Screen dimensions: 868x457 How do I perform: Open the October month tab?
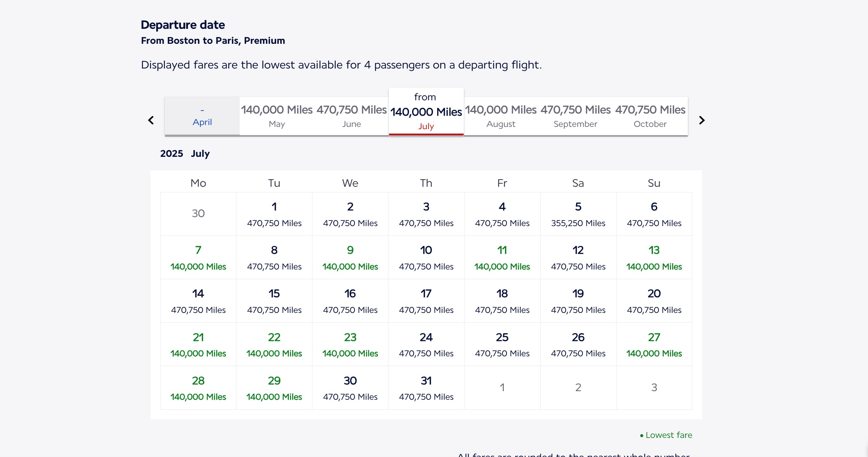650,116
